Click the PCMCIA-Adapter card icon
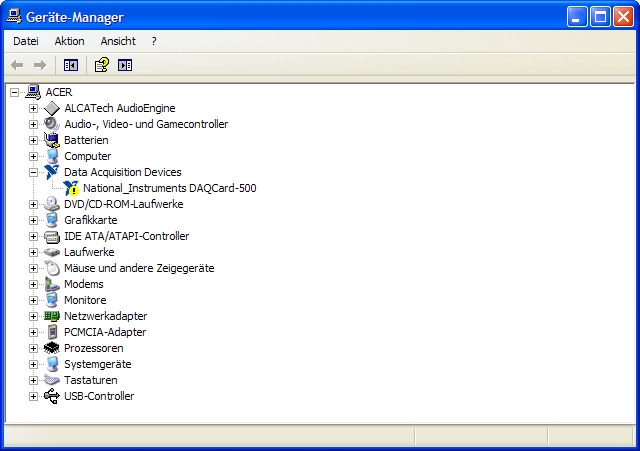The height and width of the screenshot is (451, 640). (52, 332)
